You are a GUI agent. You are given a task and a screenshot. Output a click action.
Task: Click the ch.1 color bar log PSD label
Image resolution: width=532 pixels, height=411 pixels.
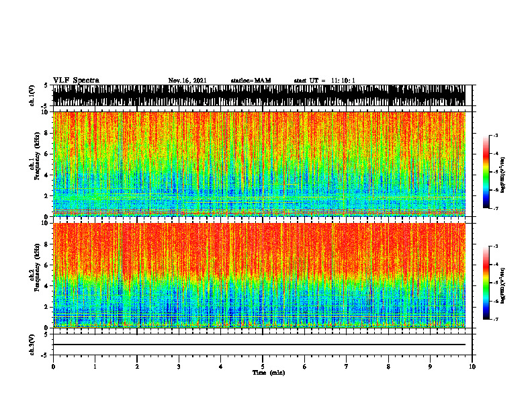503,175
